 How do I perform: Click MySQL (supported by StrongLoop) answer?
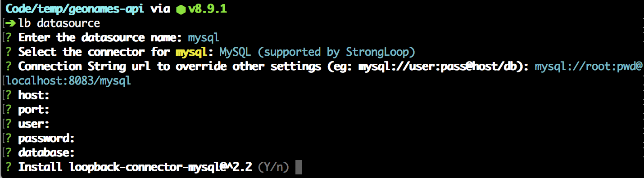coord(317,52)
